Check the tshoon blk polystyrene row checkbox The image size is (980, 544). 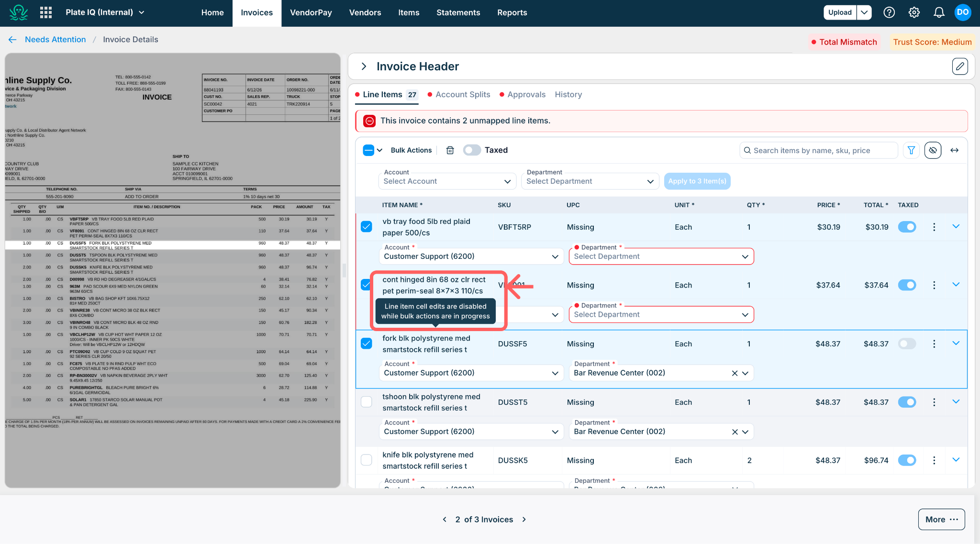click(367, 402)
